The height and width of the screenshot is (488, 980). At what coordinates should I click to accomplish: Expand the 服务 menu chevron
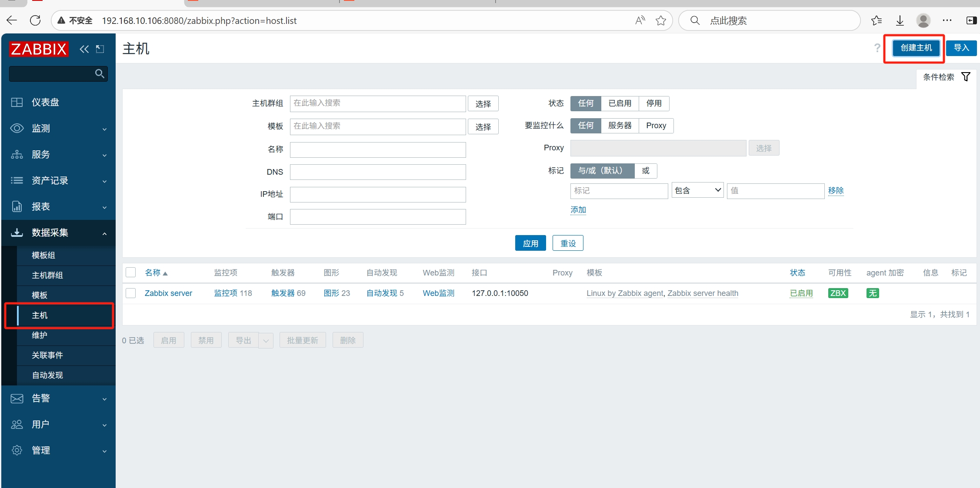pyautogui.click(x=104, y=155)
